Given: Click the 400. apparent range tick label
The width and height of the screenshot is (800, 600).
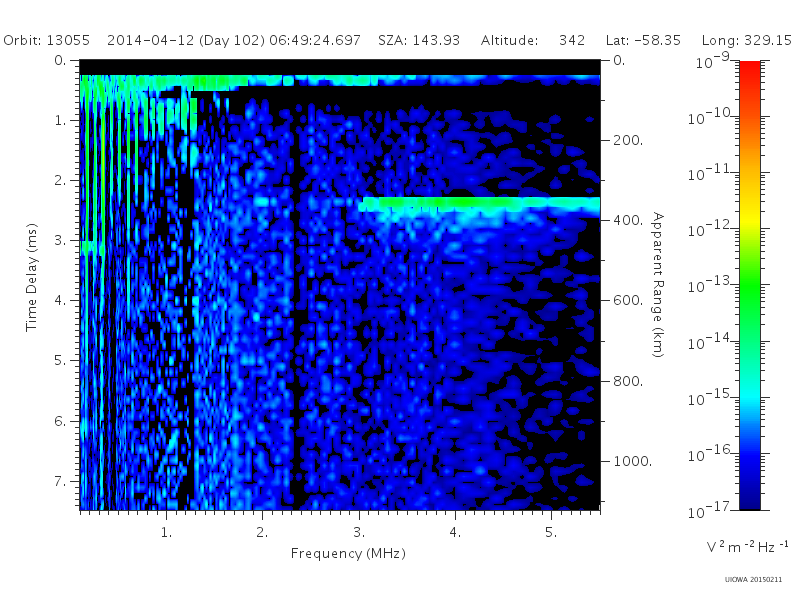Looking at the screenshot, I should [628, 220].
